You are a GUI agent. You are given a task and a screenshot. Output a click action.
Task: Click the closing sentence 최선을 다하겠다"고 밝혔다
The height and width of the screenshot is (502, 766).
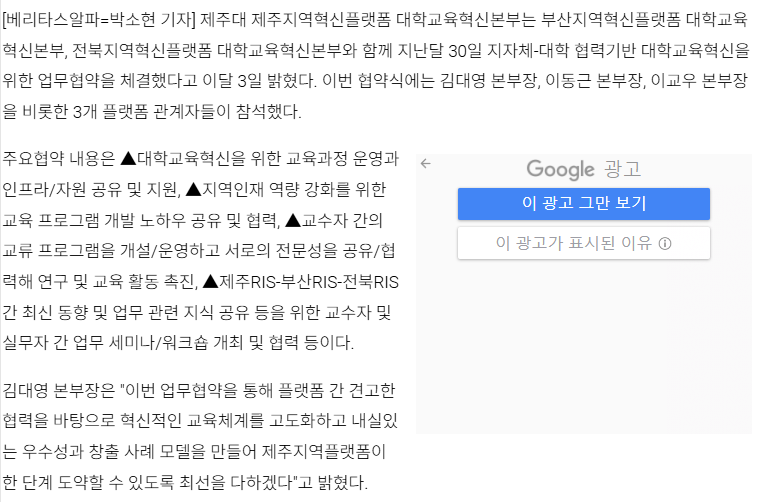click(273, 482)
